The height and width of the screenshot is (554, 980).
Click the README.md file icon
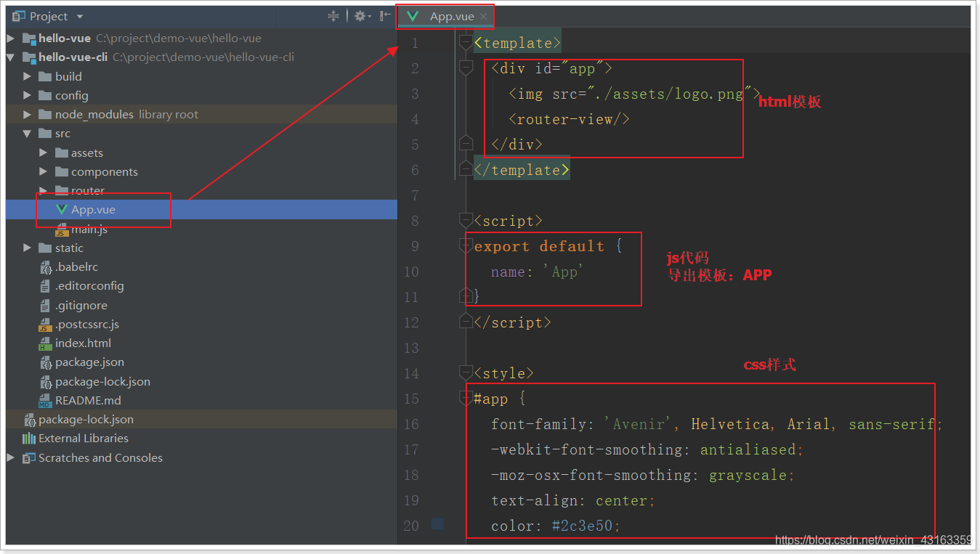(46, 400)
